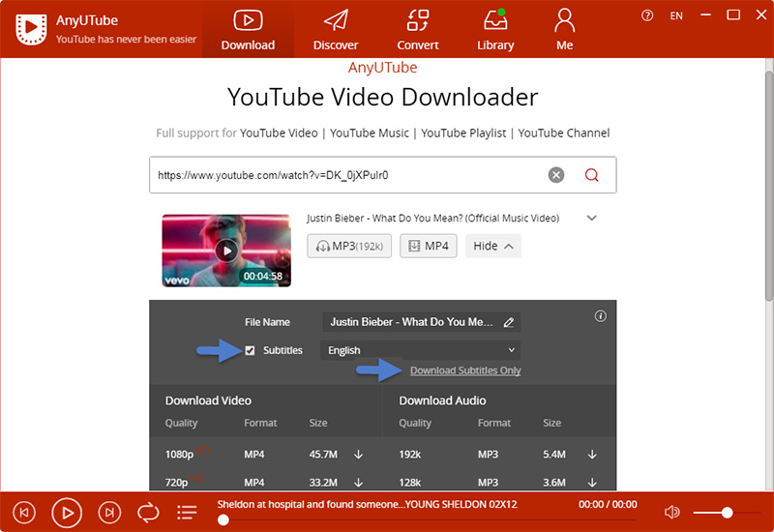Screen dimensions: 774x532
Task: Open the Me account tab
Action: (x=564, y=30)
